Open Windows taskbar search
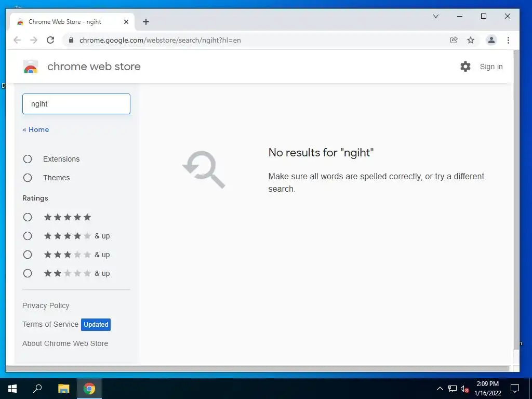This screenshot has height=399, width=532. pos(37,389)
